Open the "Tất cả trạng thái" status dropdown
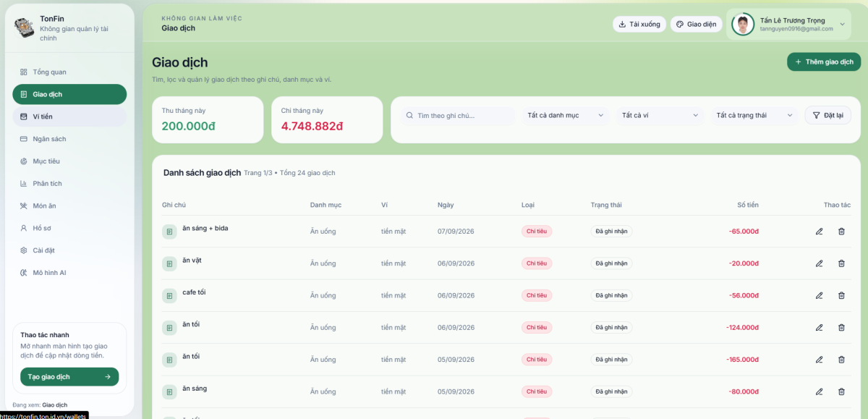The image size is (868, 419). 754,116
